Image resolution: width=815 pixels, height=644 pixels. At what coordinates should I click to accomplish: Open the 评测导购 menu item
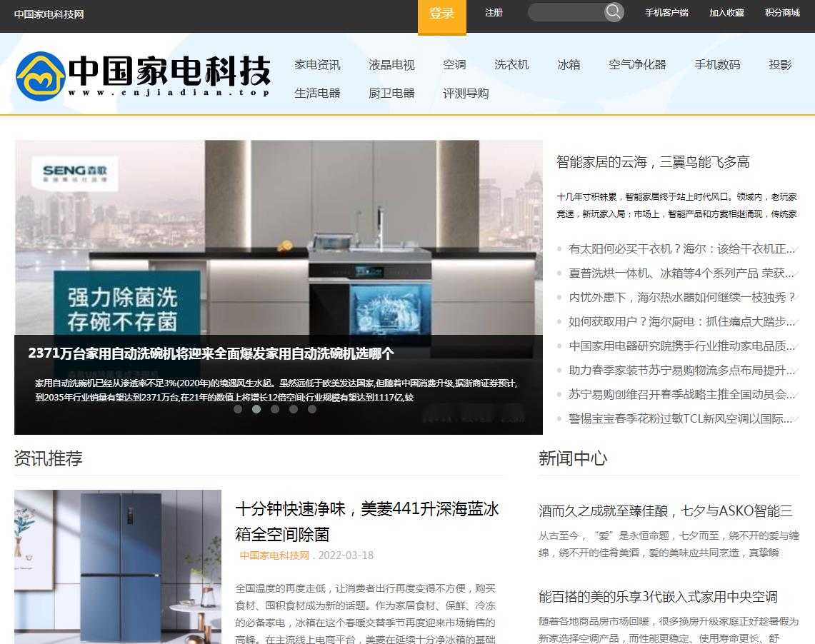[466, 94]
